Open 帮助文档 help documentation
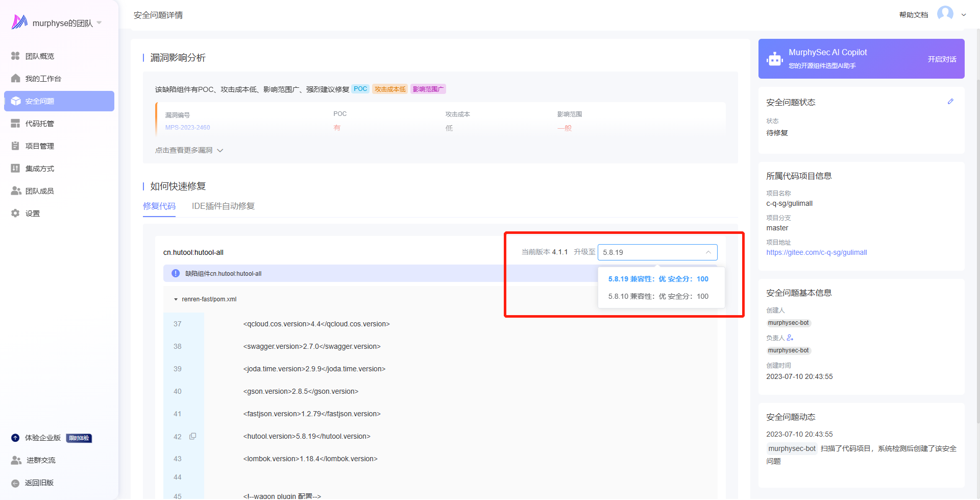 click(x=913, y=15)
